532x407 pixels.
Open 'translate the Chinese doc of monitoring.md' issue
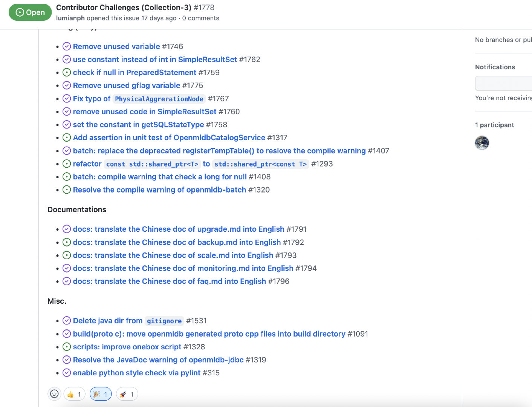183,268
